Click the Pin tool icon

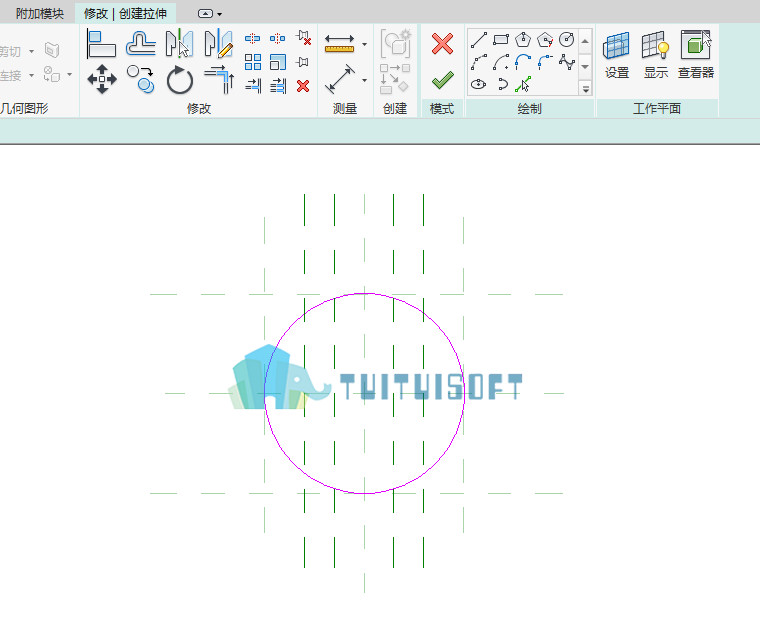pos(302,62)
